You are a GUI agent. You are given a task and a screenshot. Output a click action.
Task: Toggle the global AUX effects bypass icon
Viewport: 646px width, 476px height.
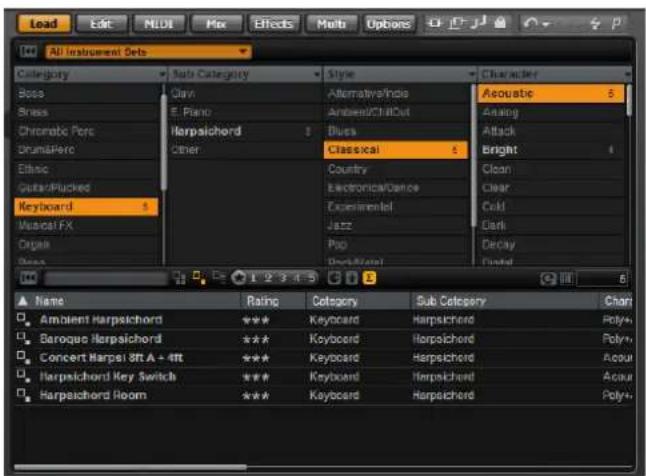click(x=456, y=23)
